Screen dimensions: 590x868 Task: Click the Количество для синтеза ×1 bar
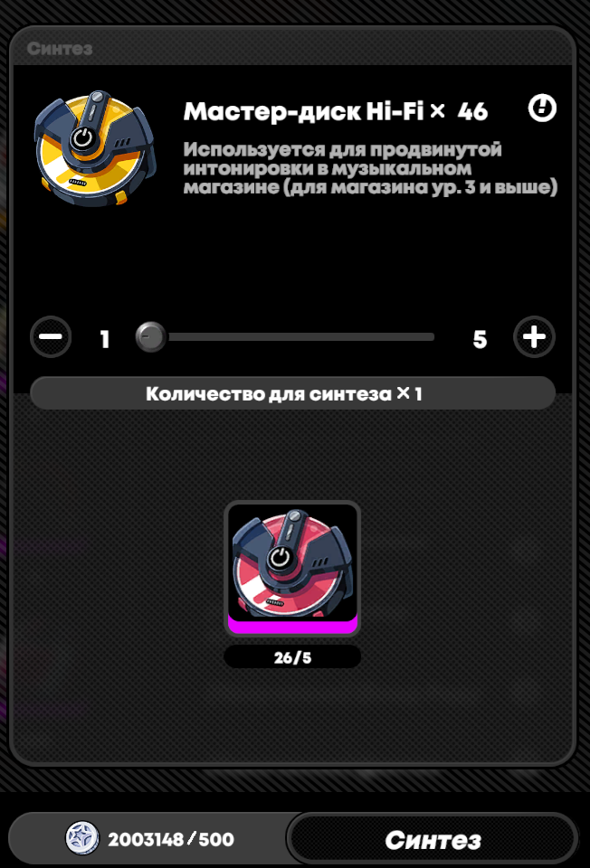(x=292, y=393)
